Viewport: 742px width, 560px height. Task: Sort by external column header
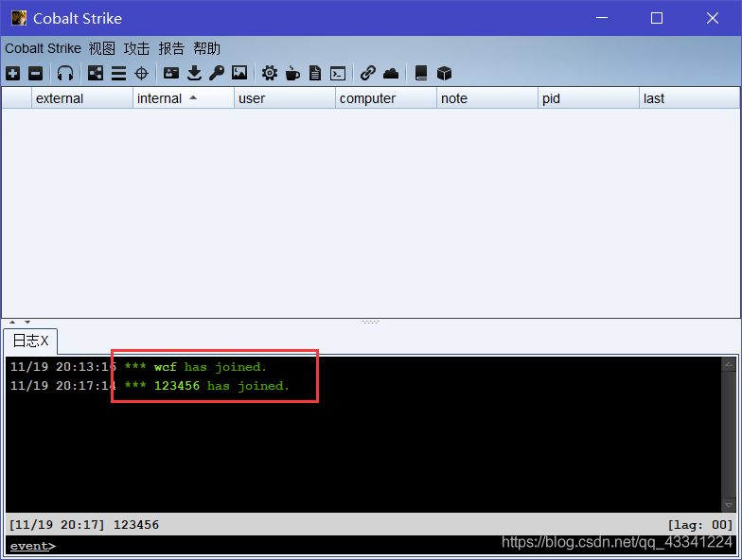81,98
